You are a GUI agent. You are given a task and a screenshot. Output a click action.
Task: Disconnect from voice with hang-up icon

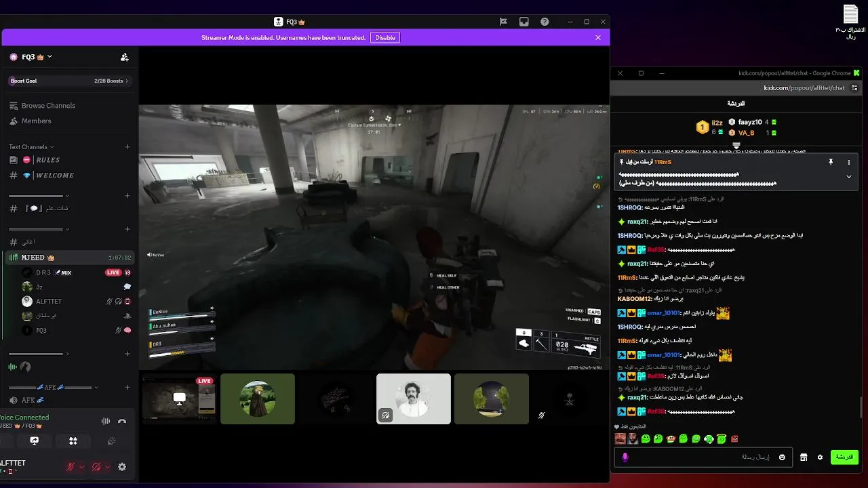pyautogui.click(x=122, y=421)
